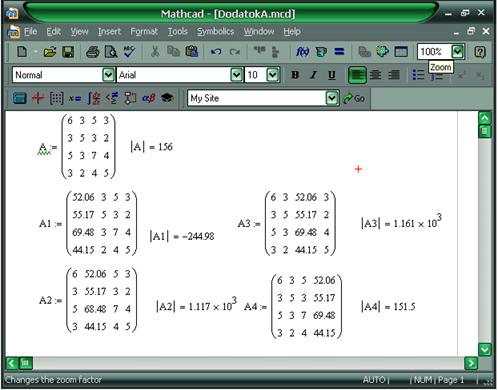498x390 pixels.
Task: Click the Save diskette icon
Action: point(68,52)
